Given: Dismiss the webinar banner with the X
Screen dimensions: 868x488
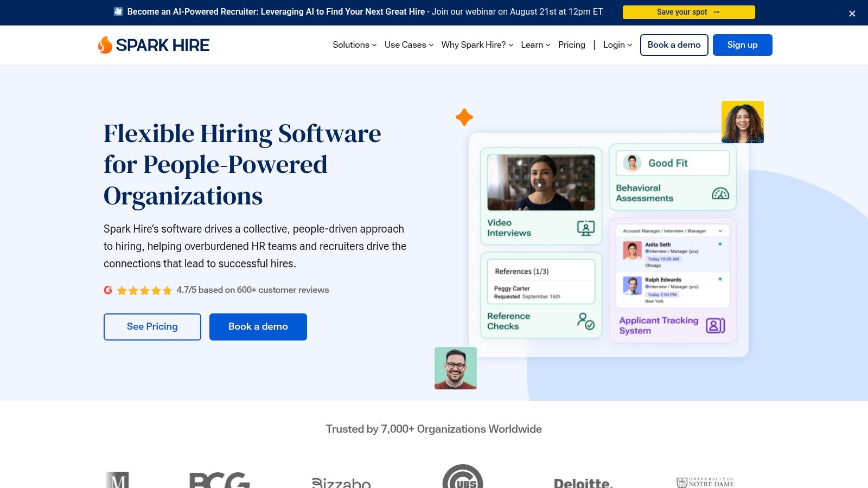Looking at the screenshot, I should pos(852,14).
